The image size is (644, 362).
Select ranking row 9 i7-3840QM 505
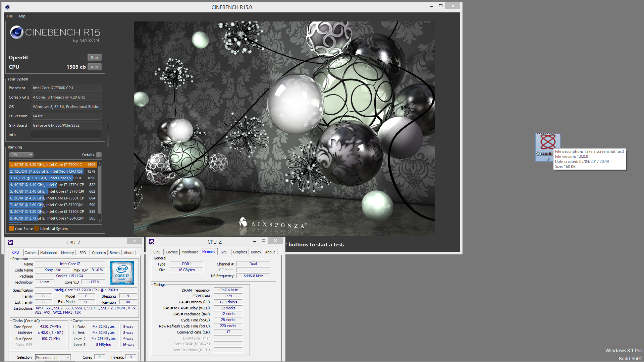53,218
